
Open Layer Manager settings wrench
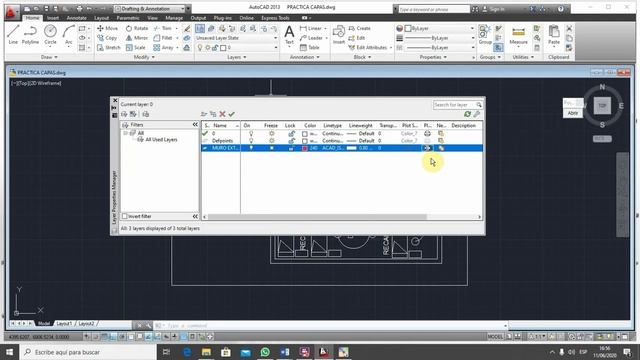pos(477,114)
